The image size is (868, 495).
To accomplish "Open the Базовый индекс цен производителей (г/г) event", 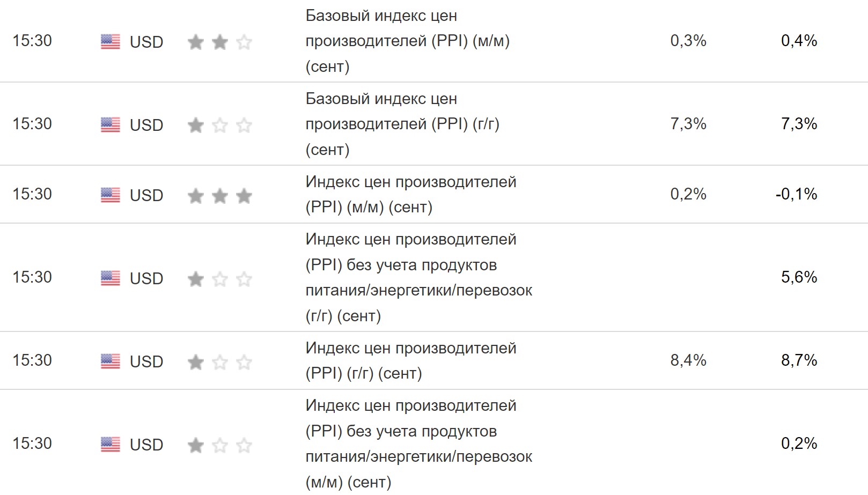I will 402,124.
